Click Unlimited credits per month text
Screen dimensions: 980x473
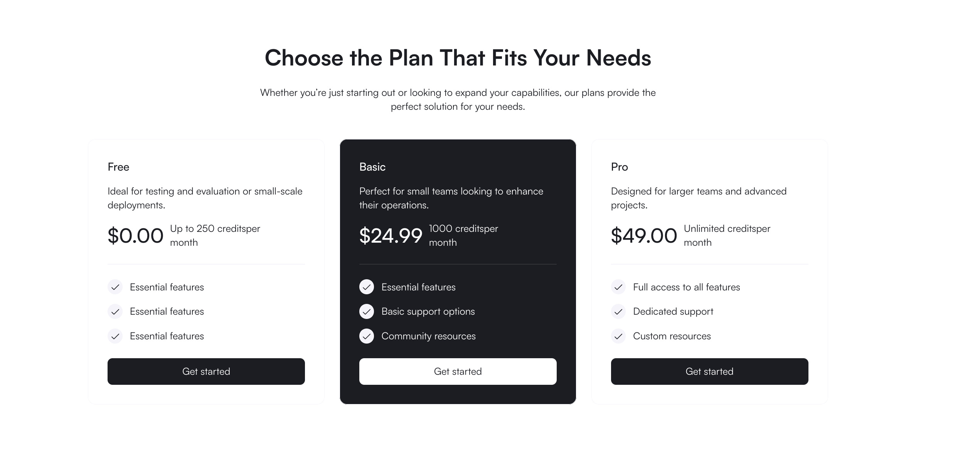coord(726,235)
